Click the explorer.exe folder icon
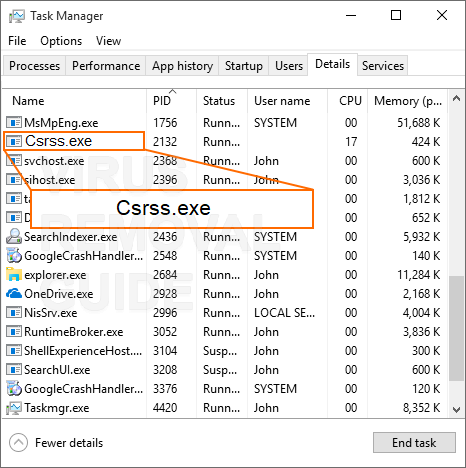The image size is (466, 468). point(14,275)
